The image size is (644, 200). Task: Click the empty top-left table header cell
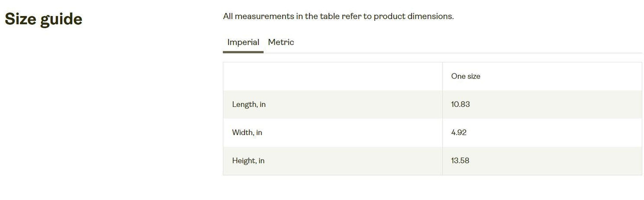[332, 76]
